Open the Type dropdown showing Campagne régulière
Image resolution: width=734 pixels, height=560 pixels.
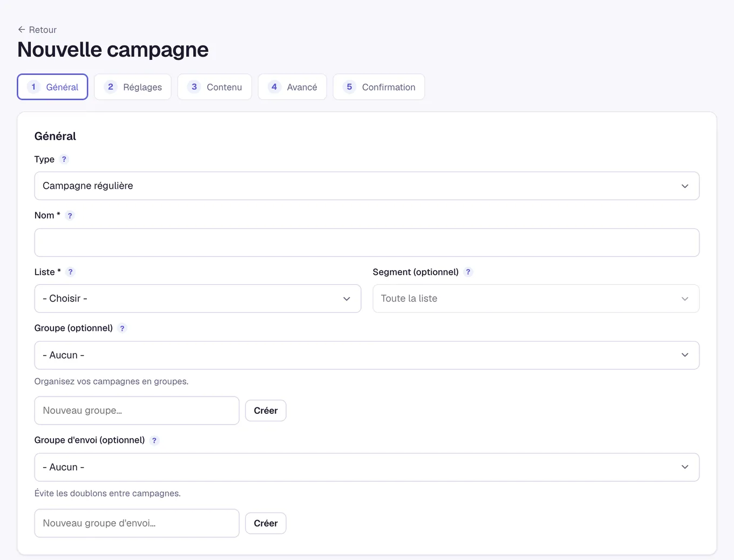(x=367, y=186)
